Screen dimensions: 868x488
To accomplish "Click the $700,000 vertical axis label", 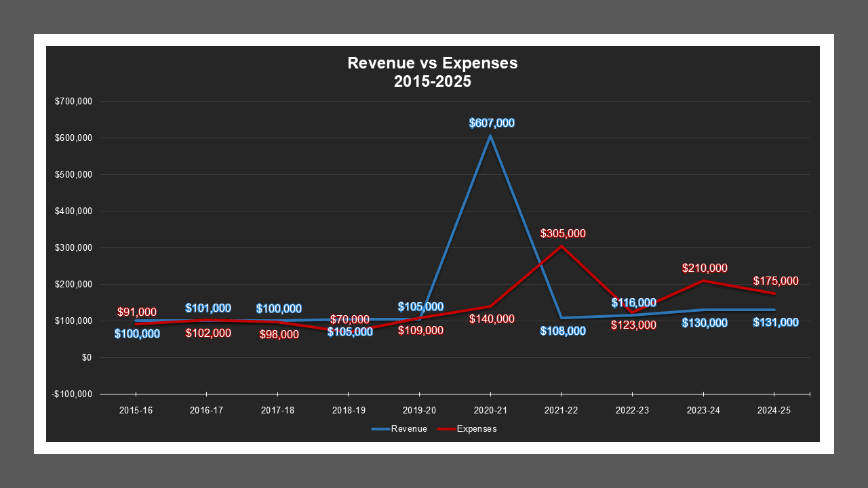I will (x=75, y=102).
